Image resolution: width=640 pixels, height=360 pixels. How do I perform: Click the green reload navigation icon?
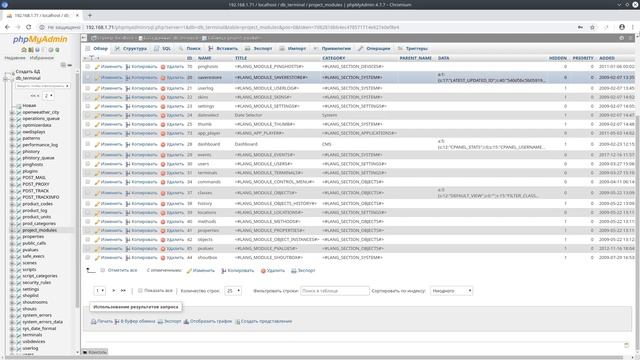pyautogui.click(x=57, y=50)
